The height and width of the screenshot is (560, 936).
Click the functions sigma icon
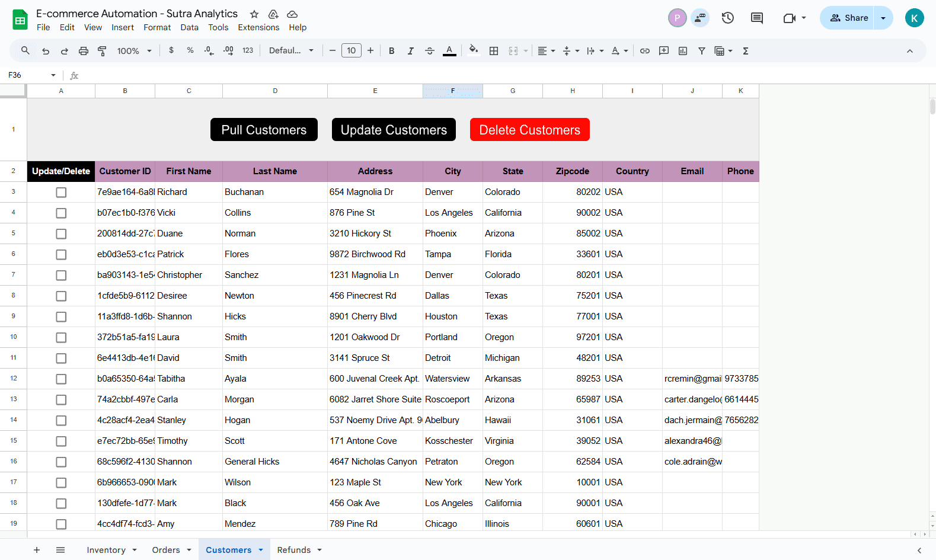tap(746, 51)
